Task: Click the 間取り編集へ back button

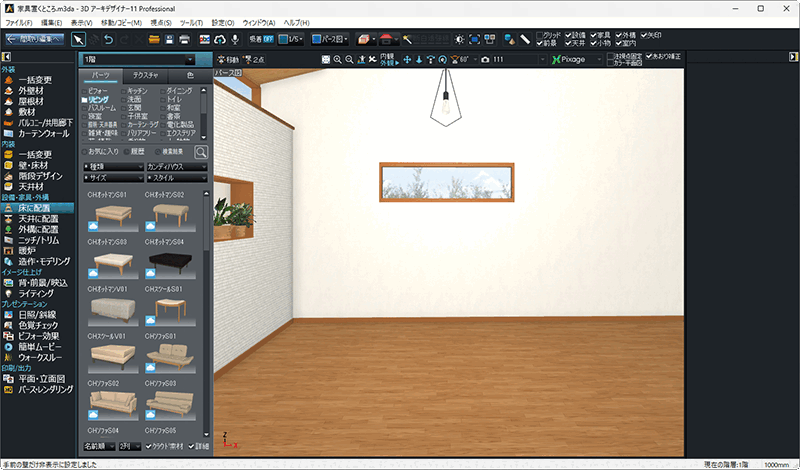Action: 33,38
